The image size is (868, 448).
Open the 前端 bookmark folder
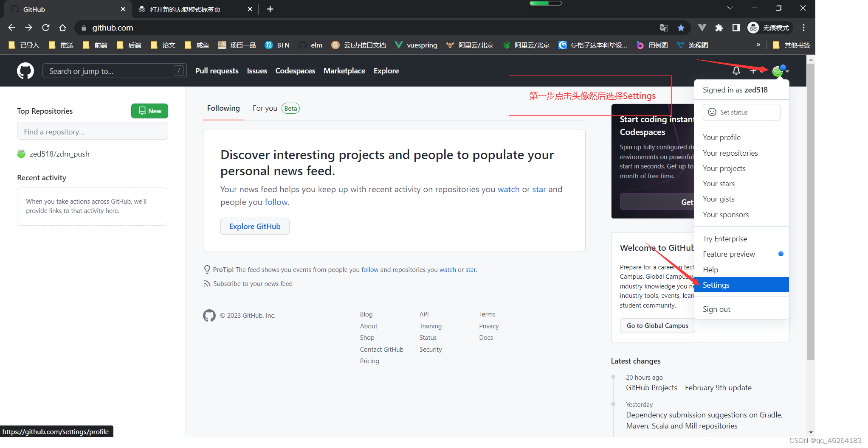click(x=95, y=45)
